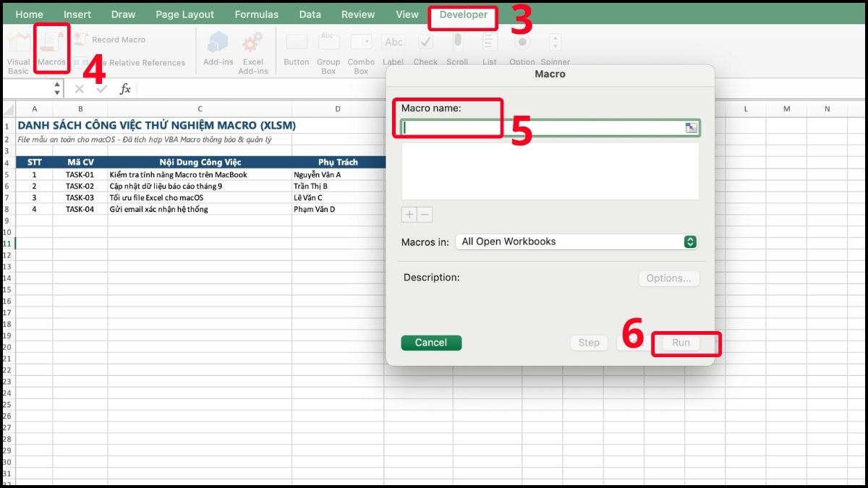The height and width of the screenshot is (488, 868).
Task: Select cell Kiểm tra tính năng Macro trên MacBook
Action: point(200,174)
